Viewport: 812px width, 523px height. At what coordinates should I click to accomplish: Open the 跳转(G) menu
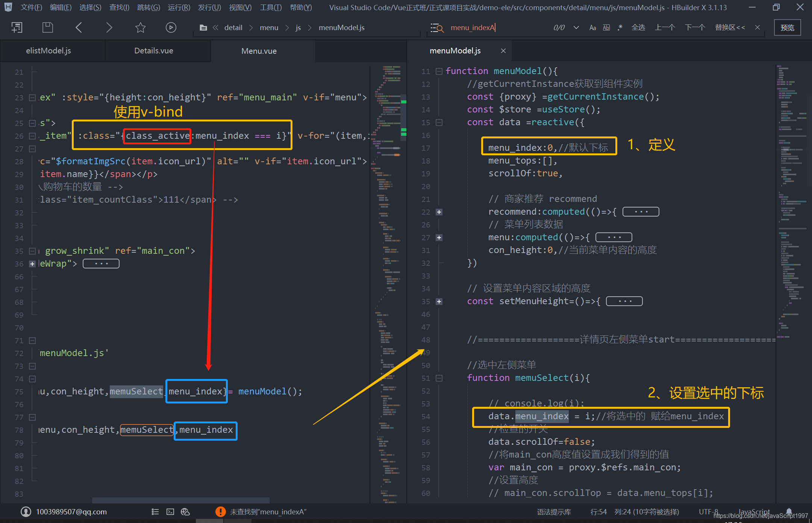point(148,8)
